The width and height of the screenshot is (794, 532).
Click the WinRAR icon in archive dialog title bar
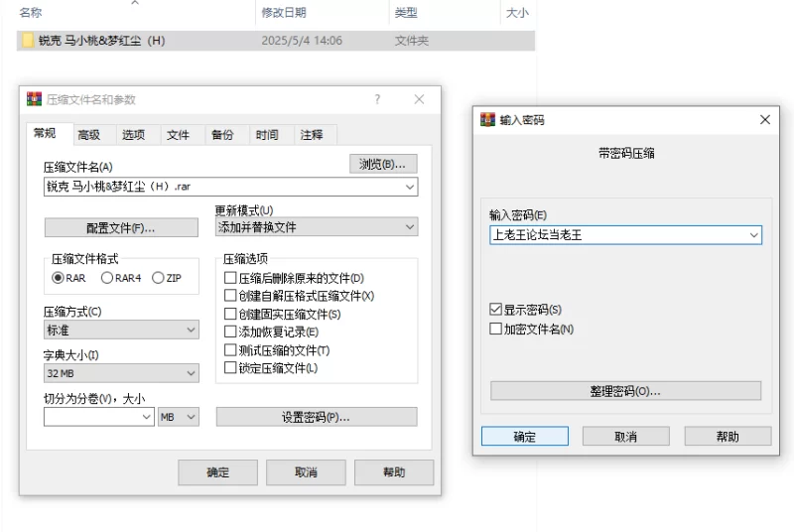(34, 99)
